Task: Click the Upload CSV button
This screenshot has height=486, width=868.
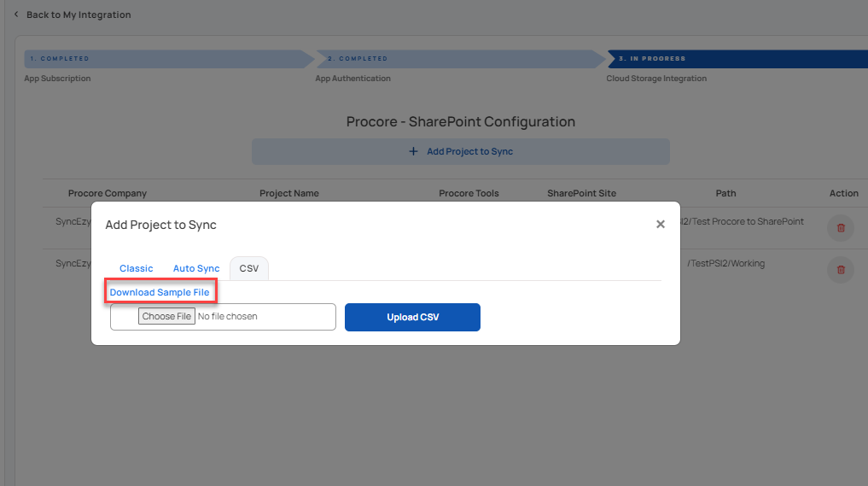Action: coord(412,317)
